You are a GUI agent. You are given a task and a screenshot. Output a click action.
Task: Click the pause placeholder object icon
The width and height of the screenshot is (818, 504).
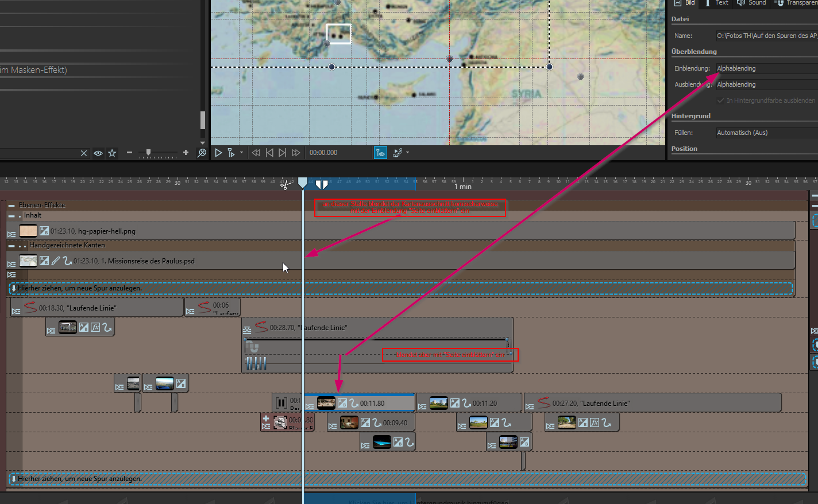click(281, 403)
